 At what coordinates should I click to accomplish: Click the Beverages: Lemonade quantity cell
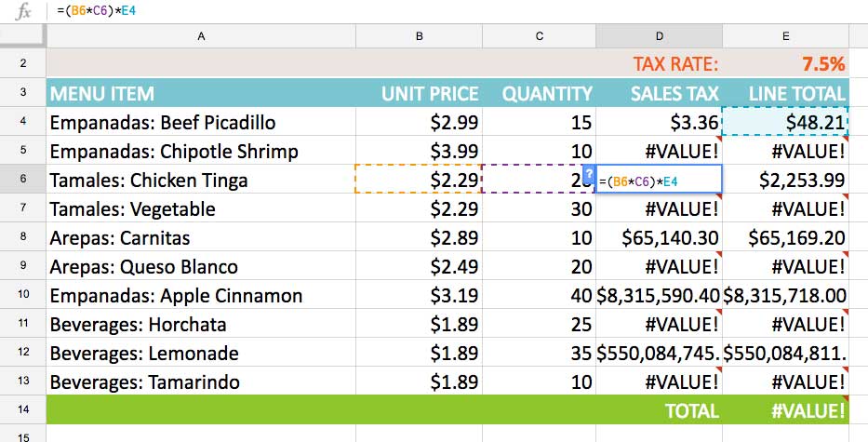pos(540,353)
